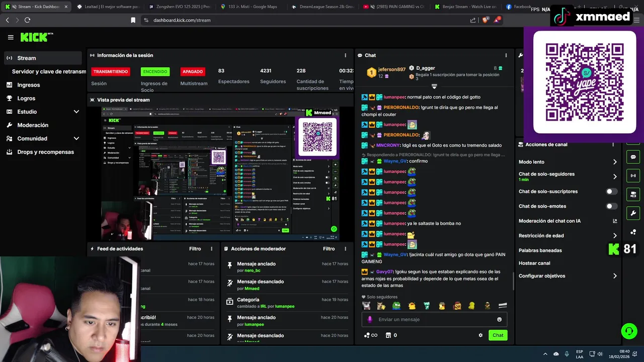This screenshot has height=362, width=644.
Task: Click the chat bubble icon in right rail
Action: click(x=633, y=157)
